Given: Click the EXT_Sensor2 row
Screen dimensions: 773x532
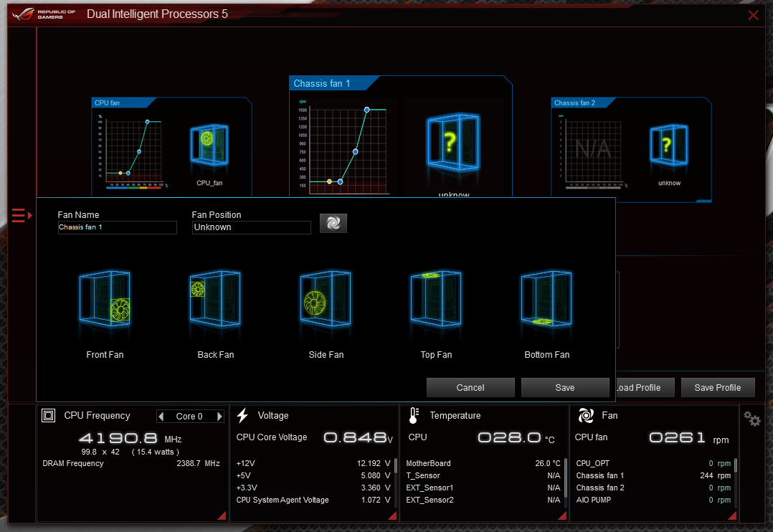Looking at the screenshot, I should [x=483, y=500].
